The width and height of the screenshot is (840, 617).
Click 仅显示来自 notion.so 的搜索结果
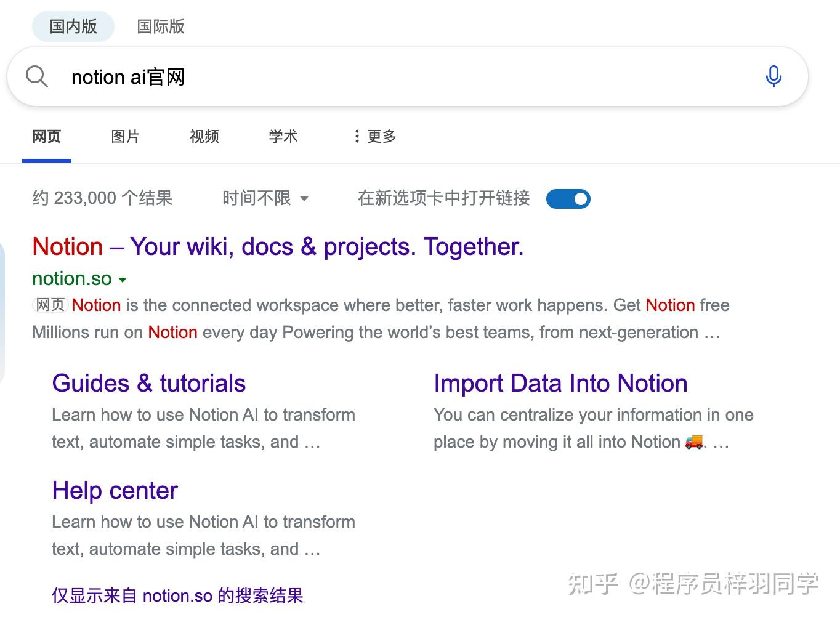(x=177, y=595)
